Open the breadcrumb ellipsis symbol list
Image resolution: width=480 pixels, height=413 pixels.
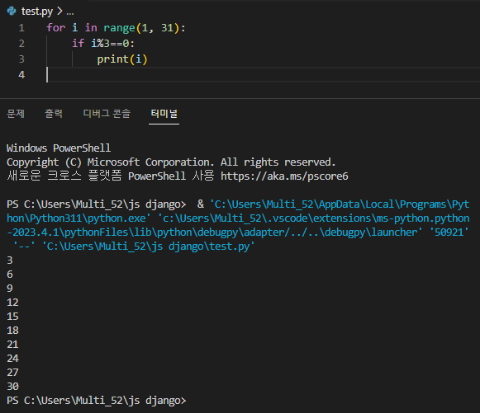(70, 12)
